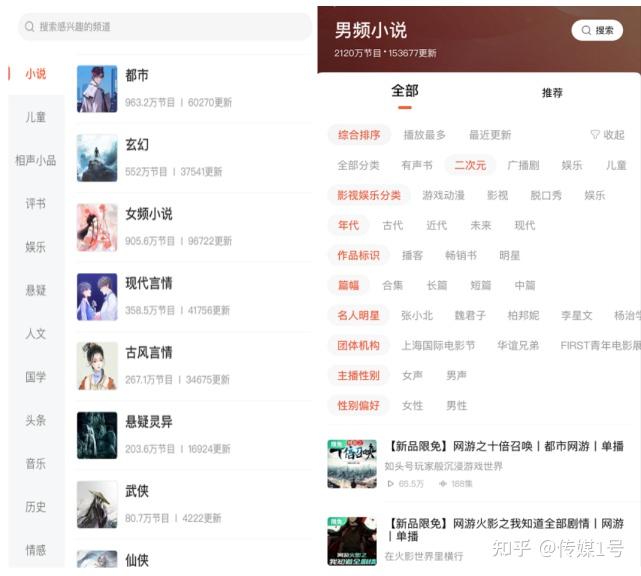Sort by 最近更新

click(490, 135)
